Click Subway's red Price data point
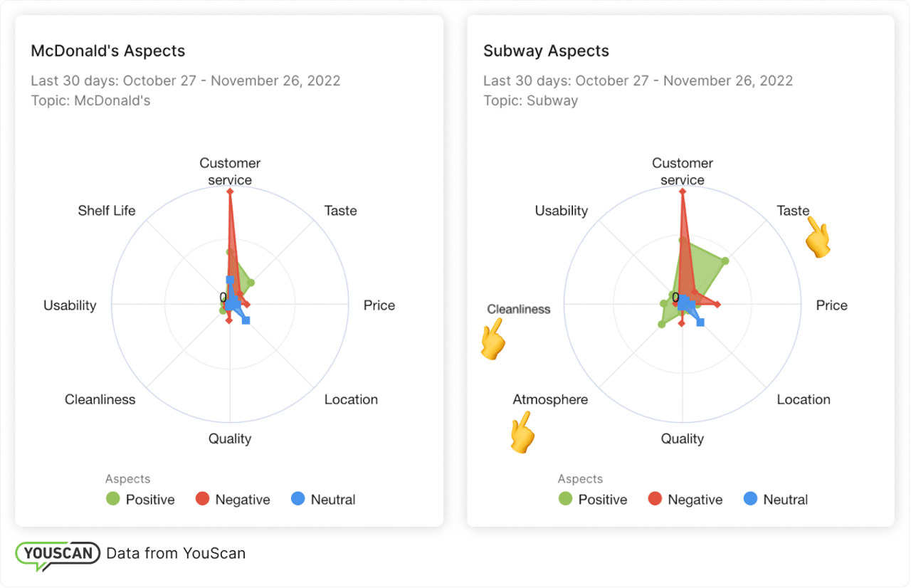Image resolution: width=911 pixels, height=588 pixels. pos(717,305)
